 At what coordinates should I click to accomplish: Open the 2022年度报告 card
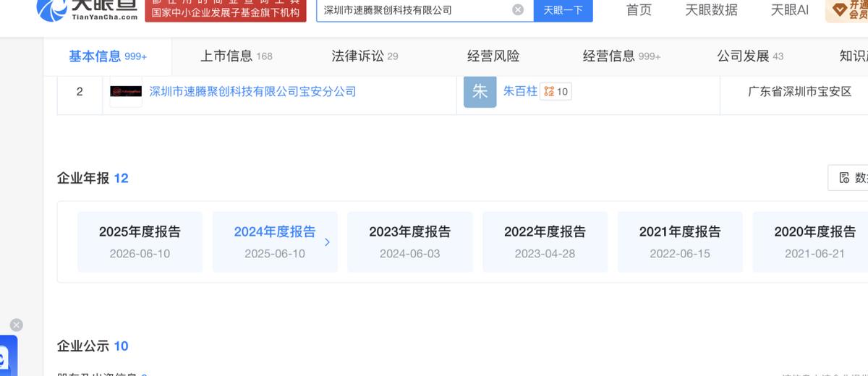coord(545,242)
